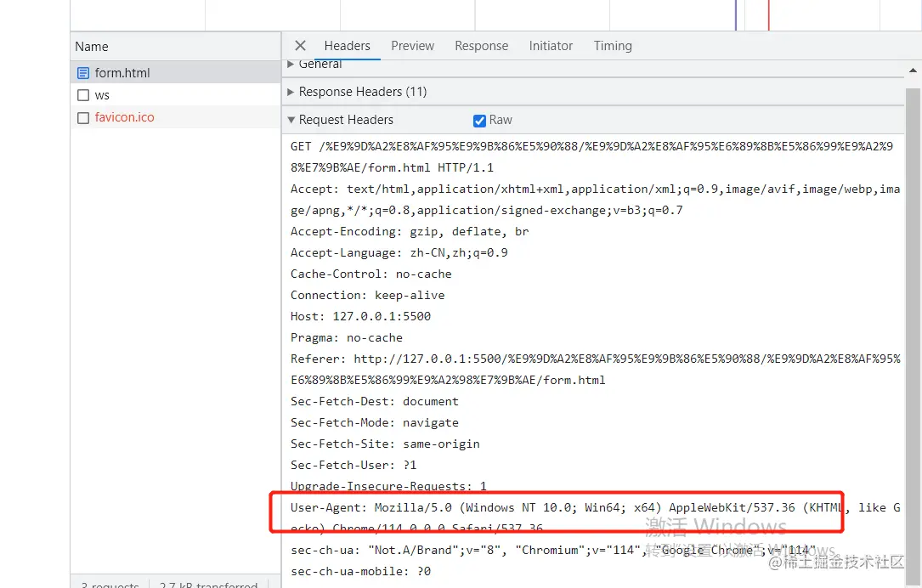The height and width of the screenshot is (588, 922).
Task: Click the Name column header
Action: point(175,47)
